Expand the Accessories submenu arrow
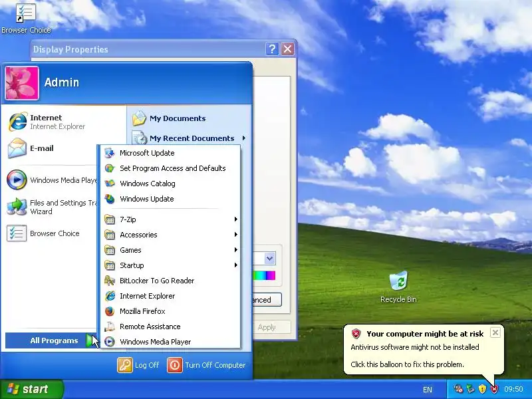The image size is (532, 399). click(235, 235)
